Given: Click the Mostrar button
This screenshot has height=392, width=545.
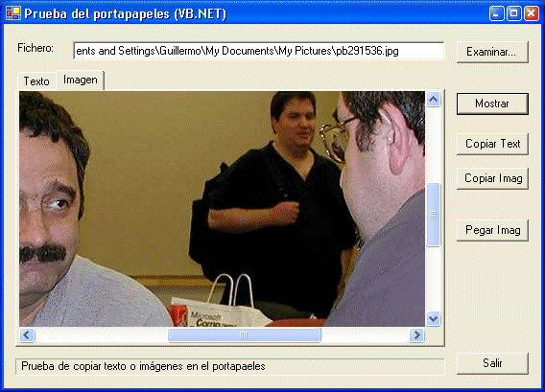Looking at the screenshot, I should click(x=492, y=104).
